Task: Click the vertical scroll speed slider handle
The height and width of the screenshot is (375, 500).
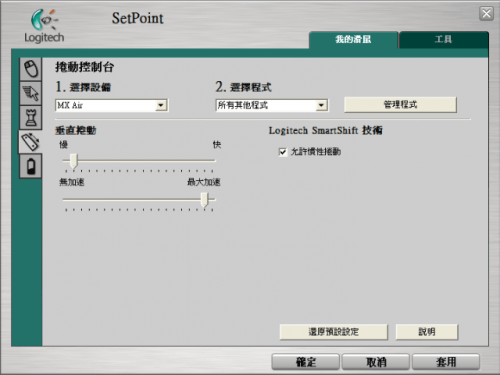Action: (x=74, y=161)
